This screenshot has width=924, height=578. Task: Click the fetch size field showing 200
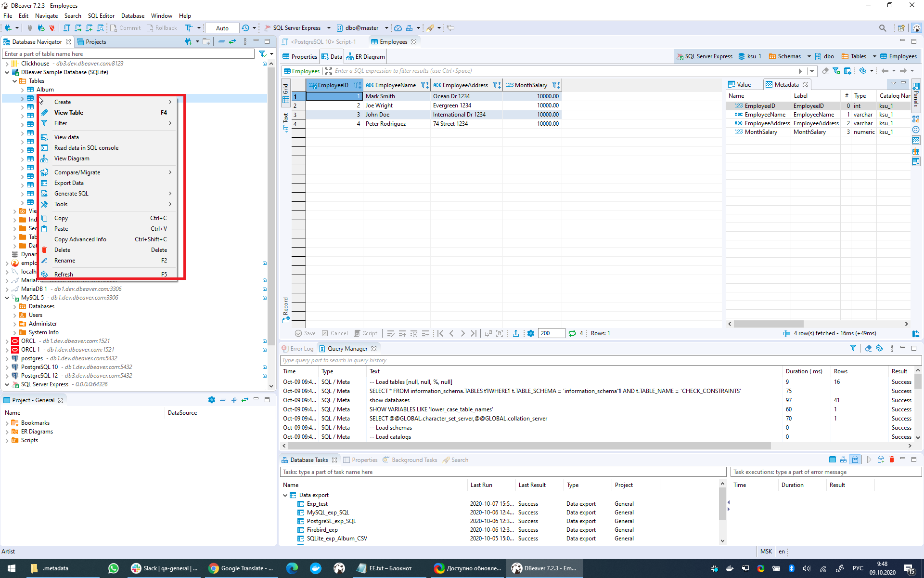coord(552,333)
